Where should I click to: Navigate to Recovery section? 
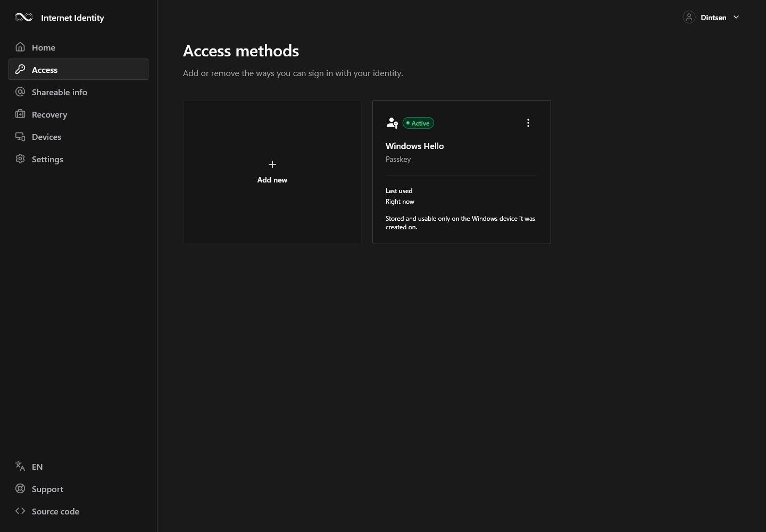(x=78, y=114)
